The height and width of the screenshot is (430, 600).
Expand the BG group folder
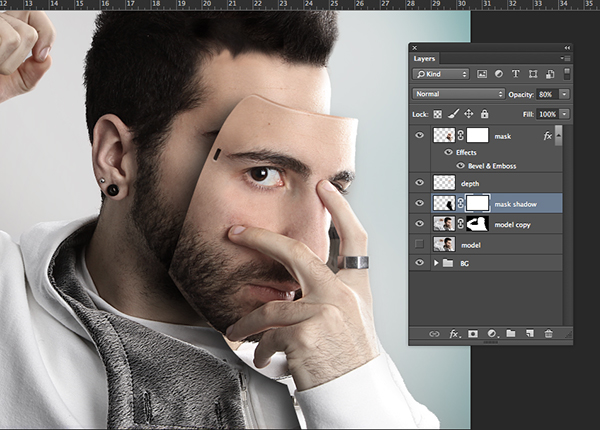pos(436,263)
